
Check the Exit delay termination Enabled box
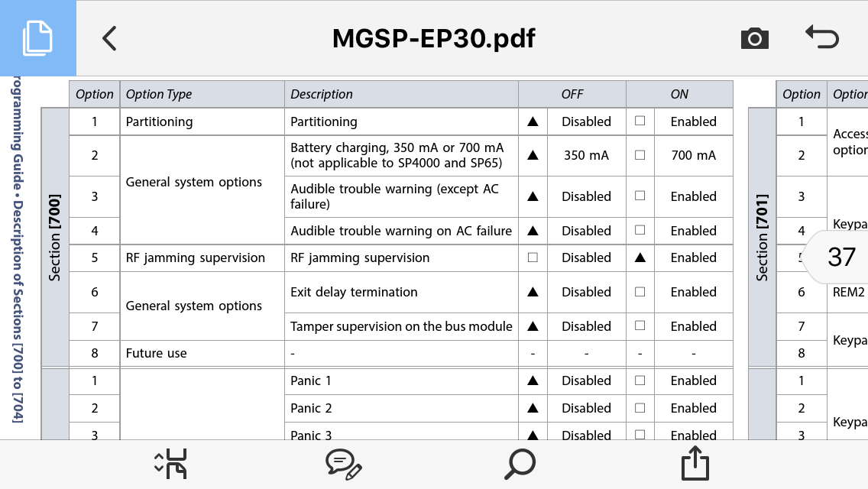click(x=640, y=292)
